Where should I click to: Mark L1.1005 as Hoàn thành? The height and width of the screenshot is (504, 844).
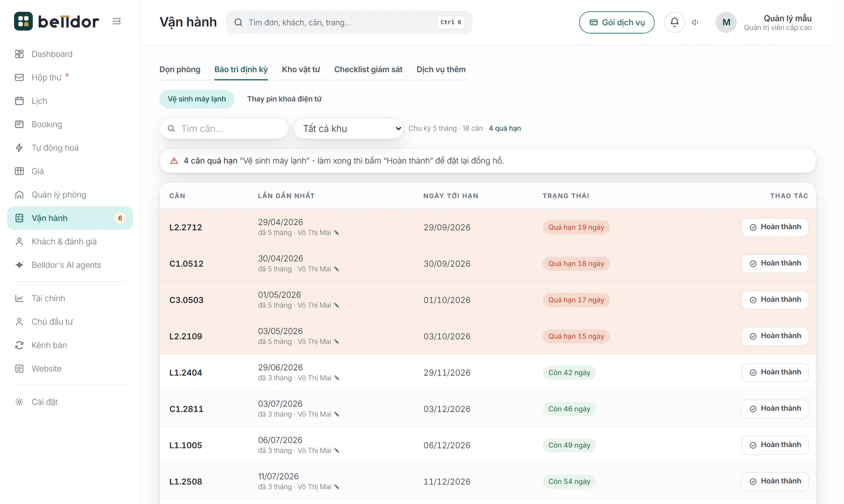(x=775, y=445)
